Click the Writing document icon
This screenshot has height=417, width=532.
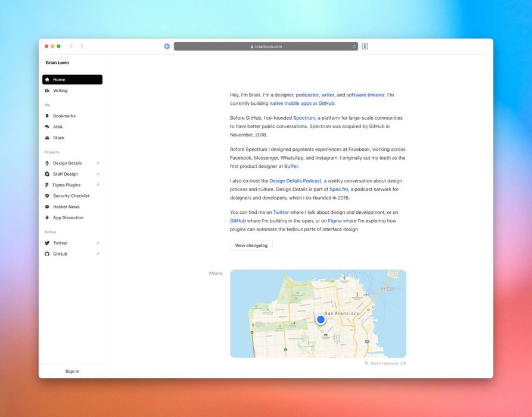[47, 91]
